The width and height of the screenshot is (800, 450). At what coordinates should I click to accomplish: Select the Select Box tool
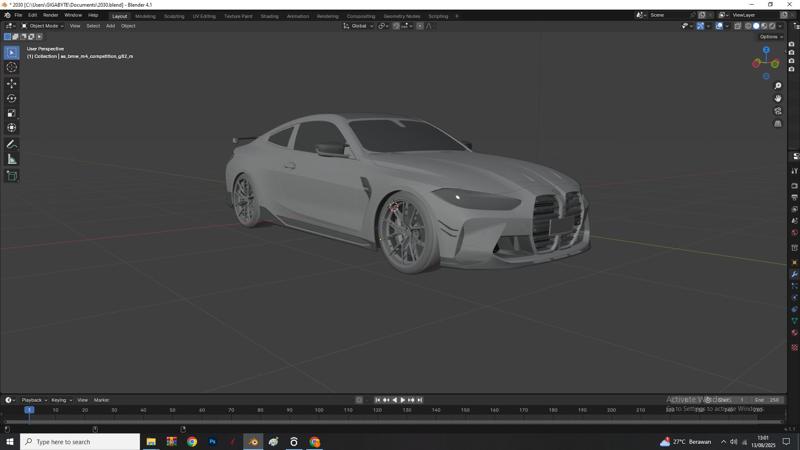click(x=11, y=53)
